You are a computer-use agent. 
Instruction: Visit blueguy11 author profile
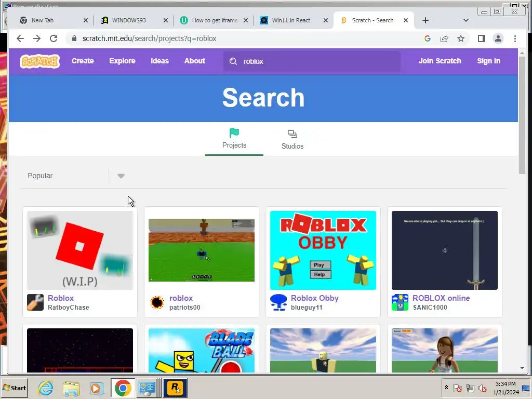307,308
